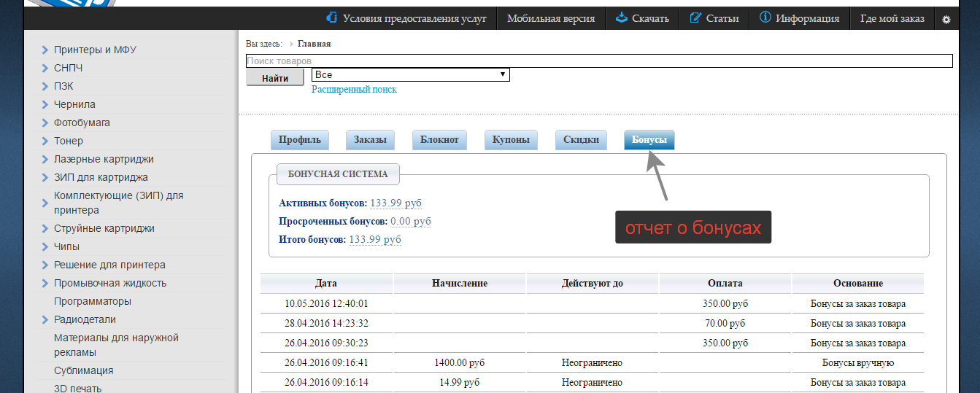
Task: Open the Заказы tab
Action: pos(370,140)
